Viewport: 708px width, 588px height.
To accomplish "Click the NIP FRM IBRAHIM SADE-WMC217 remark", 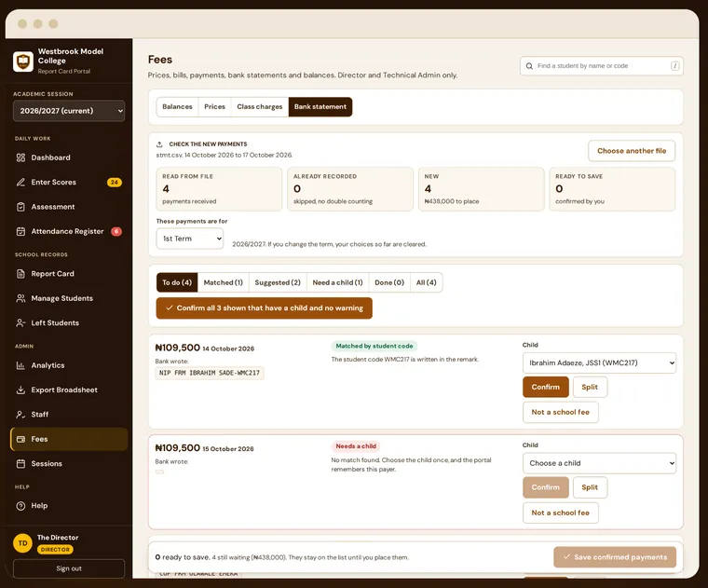I will point(210,373).
